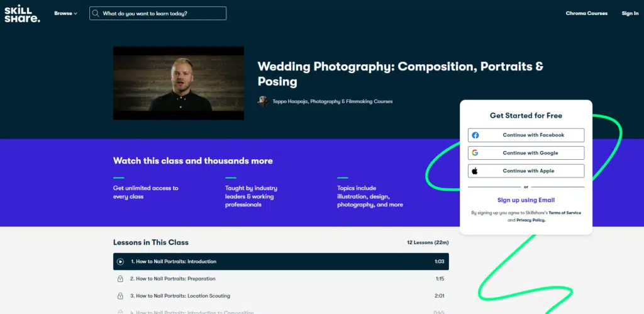
Task: Click the 1:03 duration of Introduction lesson
Action: [440, 261]
